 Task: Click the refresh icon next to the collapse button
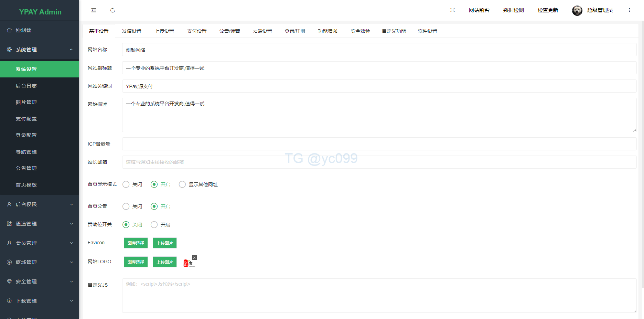[112, 10]
